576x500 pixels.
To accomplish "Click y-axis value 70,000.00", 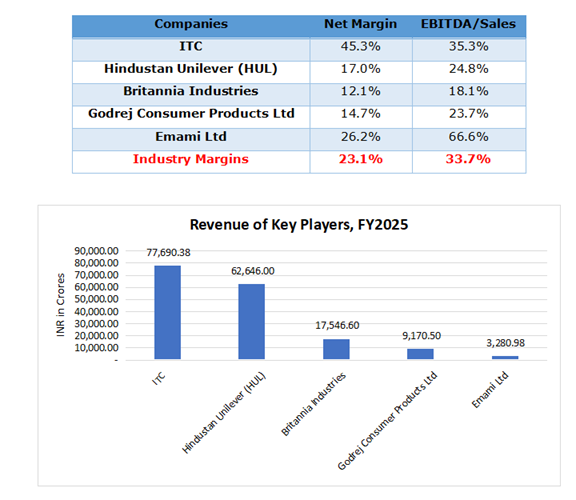I will tap(97, 275).
